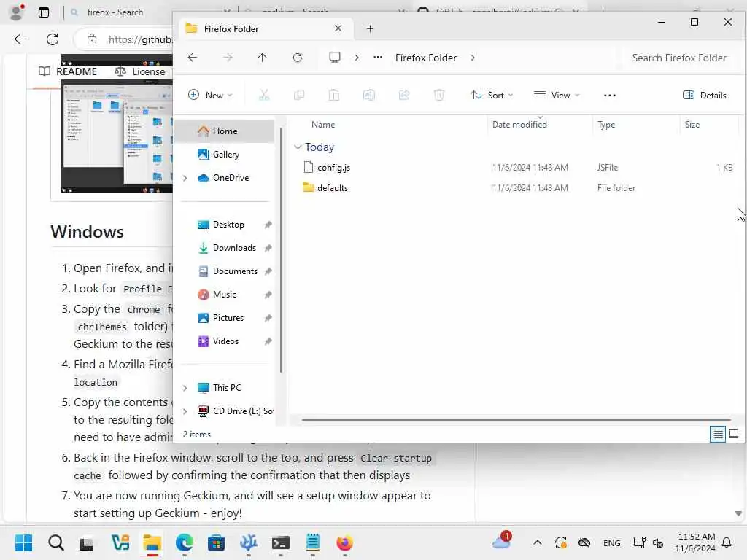Open the notepad app from the taskbar
Screen dimensions: 747x560
pos(313,542)
